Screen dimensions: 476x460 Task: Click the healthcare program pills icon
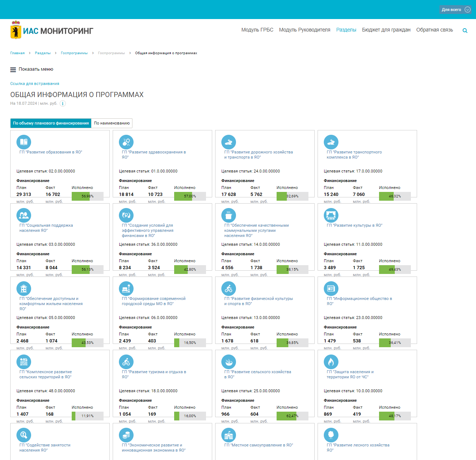(126, 142)
